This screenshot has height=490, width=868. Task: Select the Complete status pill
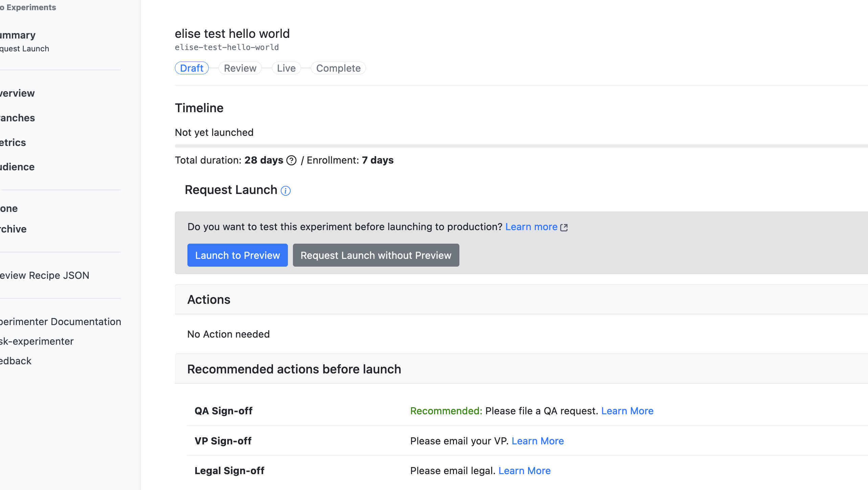[x=338, y=68]
